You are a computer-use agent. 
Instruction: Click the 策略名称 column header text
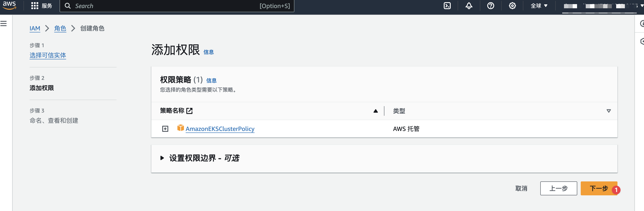click(172, 111)
